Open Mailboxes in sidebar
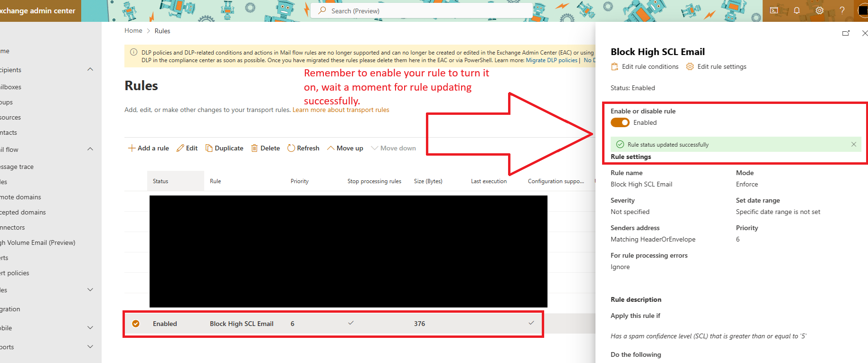The image size is (868, 363). pos(10,87)
